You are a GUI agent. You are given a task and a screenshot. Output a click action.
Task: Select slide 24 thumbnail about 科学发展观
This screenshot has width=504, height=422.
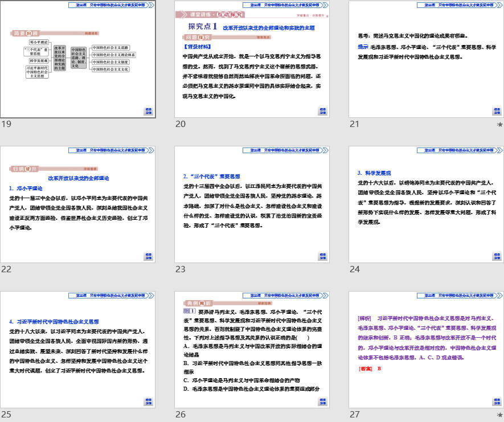click(426, 204)
